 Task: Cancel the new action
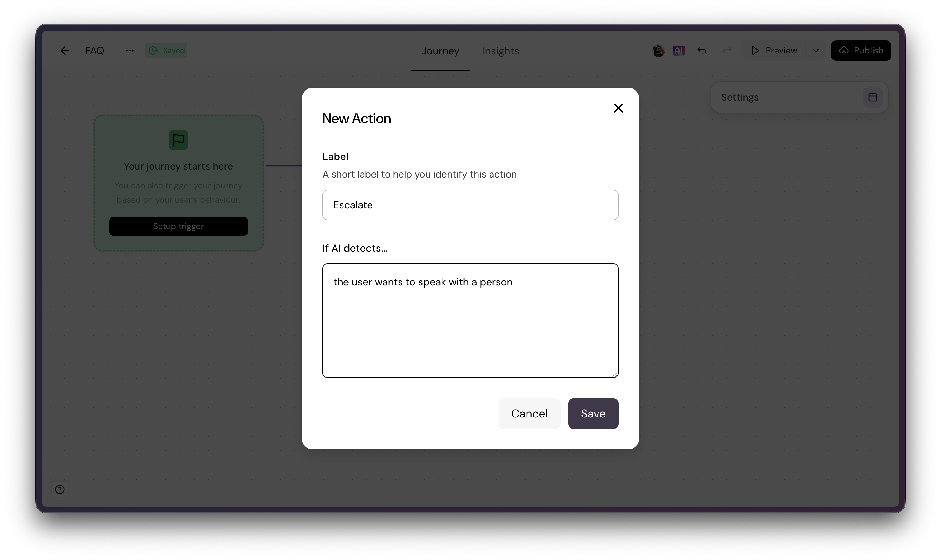[529, 414]
